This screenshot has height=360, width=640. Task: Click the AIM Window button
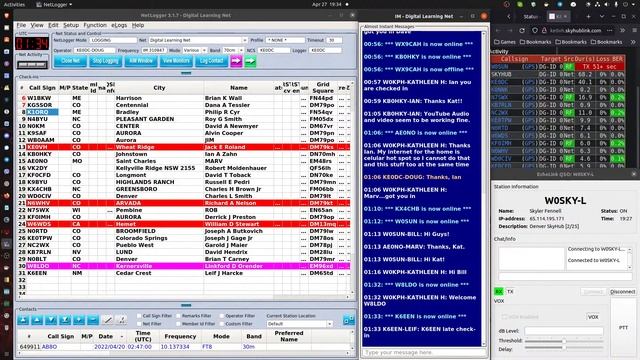pos(141,61)
